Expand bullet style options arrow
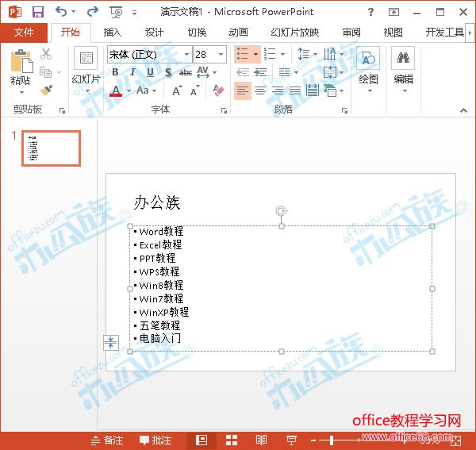The height and width of the screenshot is (450, 476). [256, 55]
